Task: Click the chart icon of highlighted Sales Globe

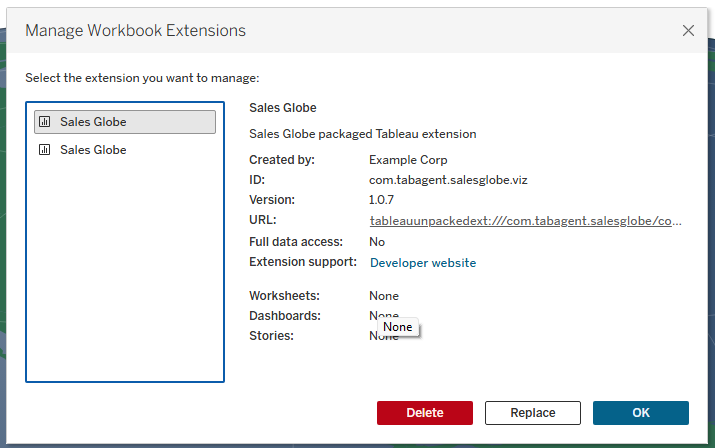Action: coord(45,122)
